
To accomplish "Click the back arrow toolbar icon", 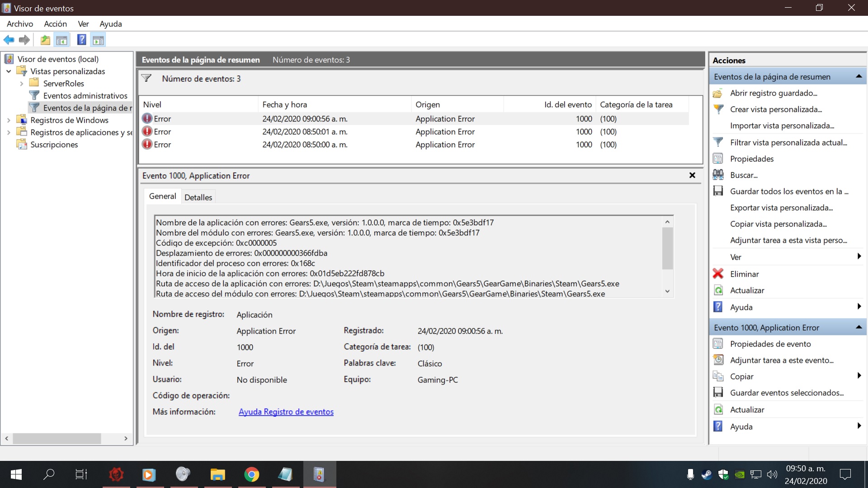I will [9, 40].
